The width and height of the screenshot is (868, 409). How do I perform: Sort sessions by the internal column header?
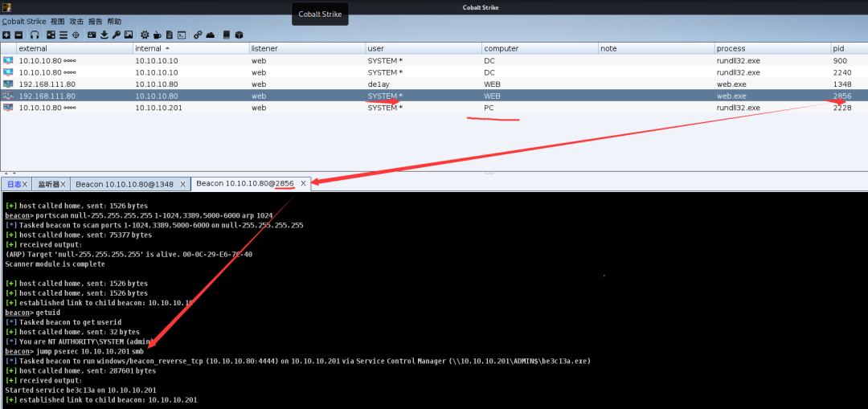(x=191, y=48)
